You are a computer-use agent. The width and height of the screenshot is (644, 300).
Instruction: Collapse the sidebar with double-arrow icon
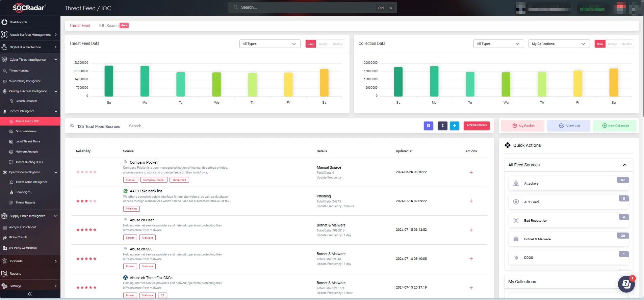[x=30, y=294]
